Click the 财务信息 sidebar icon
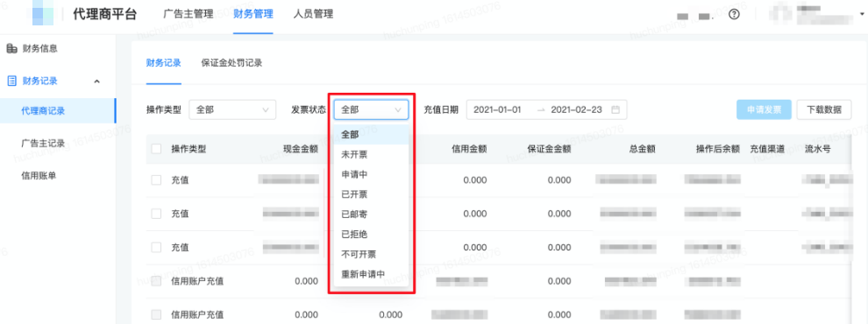 point(11,49)
